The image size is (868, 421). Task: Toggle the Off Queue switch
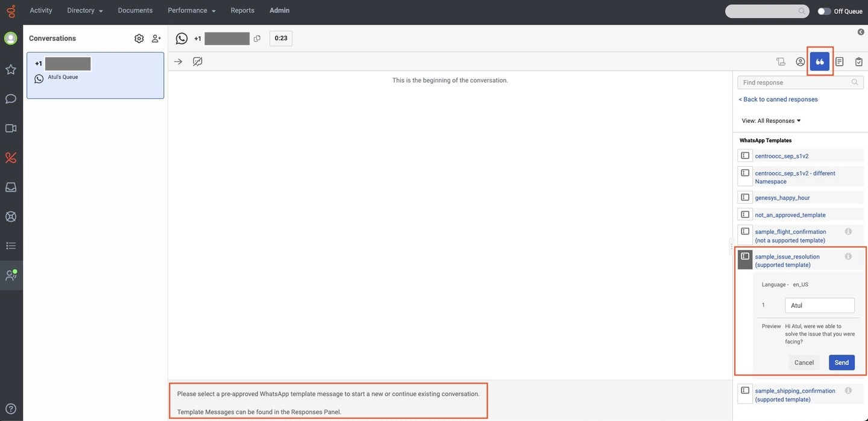pos(824,11)
